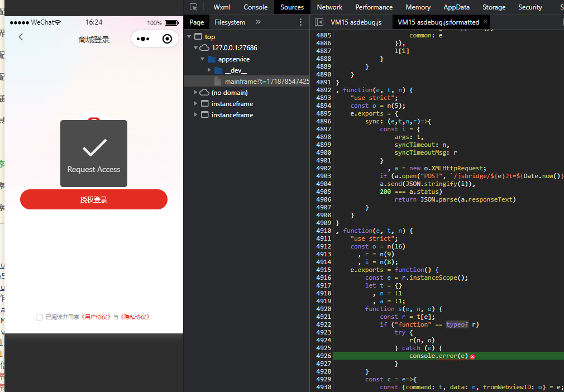Tap the red 授权登录 button
The height and width of the screenshot is (392, 564).
[x=94, y=199]
